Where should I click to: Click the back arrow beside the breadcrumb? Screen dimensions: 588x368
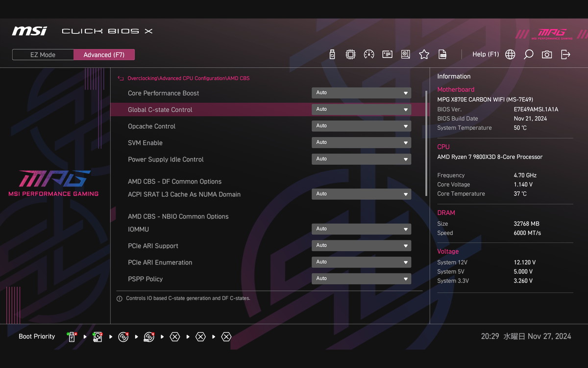pos(121,78)
